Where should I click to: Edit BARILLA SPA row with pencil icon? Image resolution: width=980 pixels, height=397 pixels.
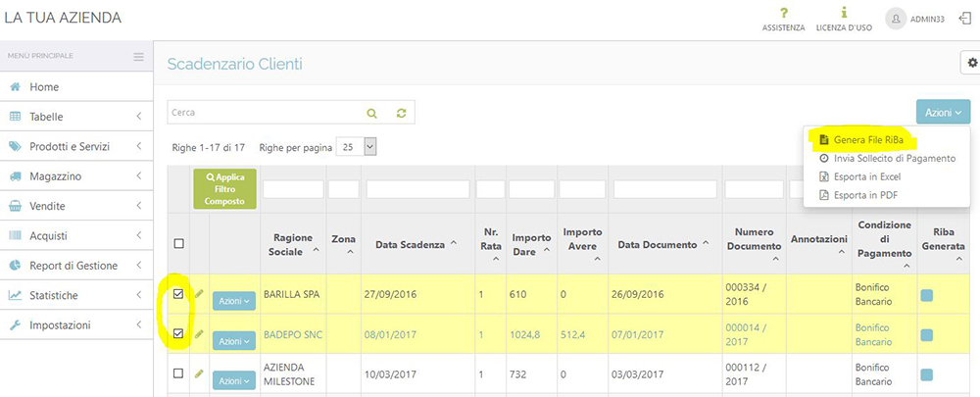coord(199,294)
